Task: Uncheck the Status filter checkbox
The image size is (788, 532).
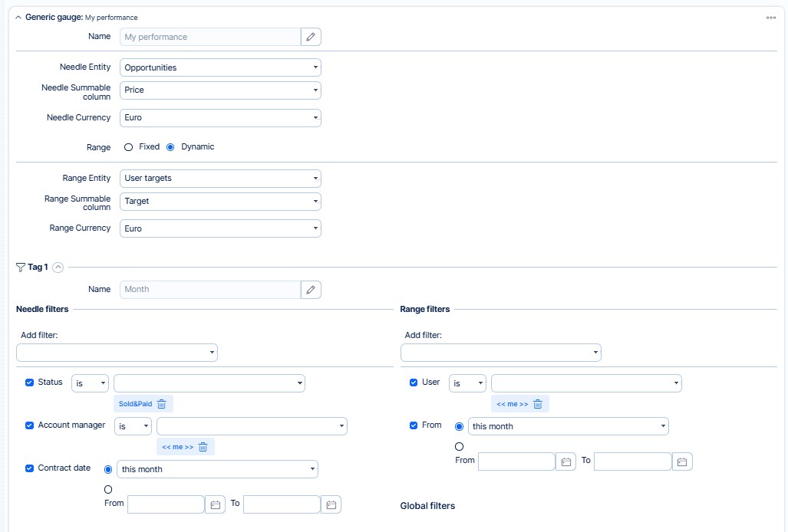Action: point(30,383)
